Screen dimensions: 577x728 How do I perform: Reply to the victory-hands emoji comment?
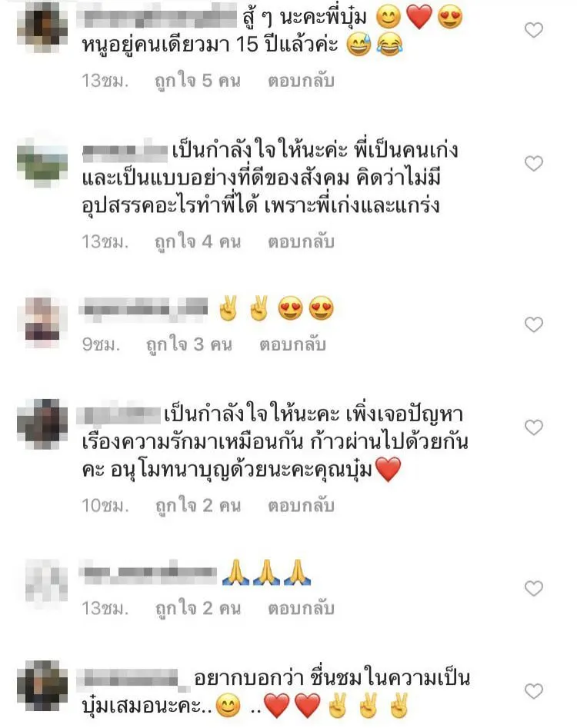[x=292, y=344]
